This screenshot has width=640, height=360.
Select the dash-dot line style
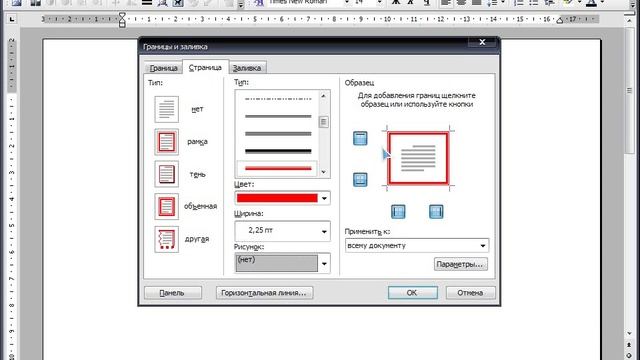click(278, 99)
